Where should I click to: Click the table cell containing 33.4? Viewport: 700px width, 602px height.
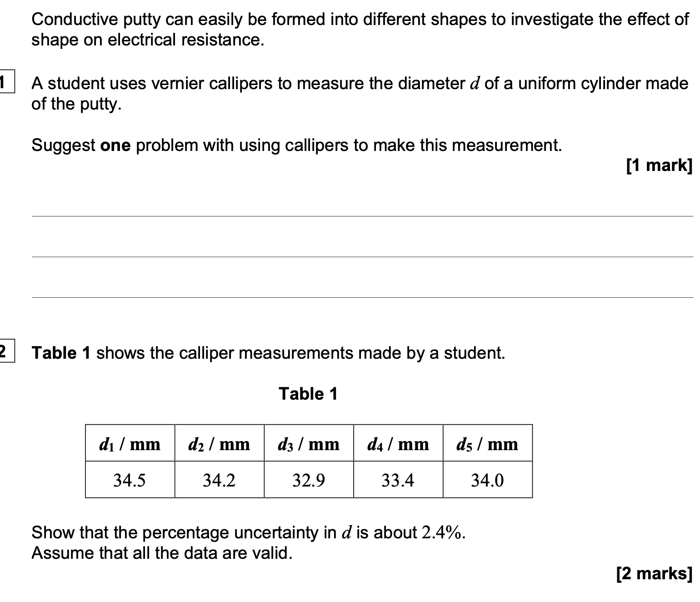(398, 480)
